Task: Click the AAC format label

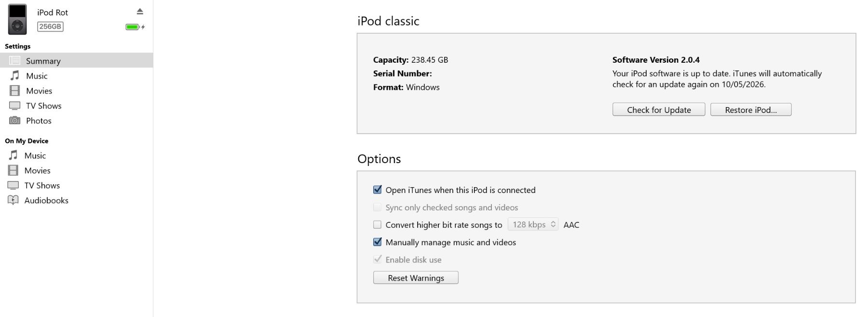Action: point(571,224)
